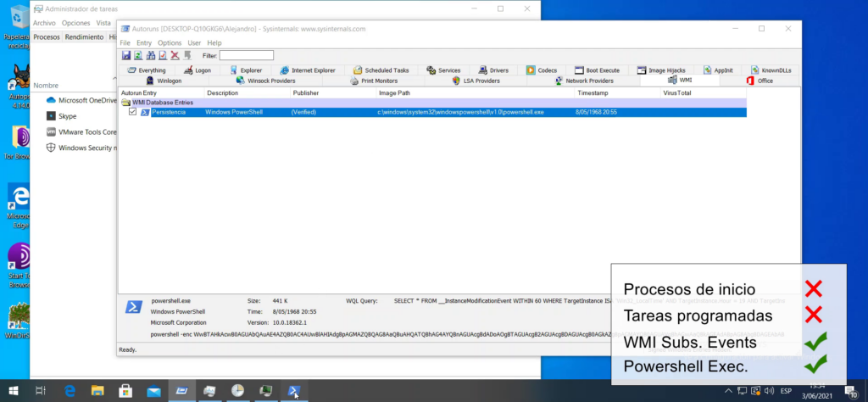Open the Options menu in Autoruns
This screenshot has width=868, height=402.
pos(170,42)
